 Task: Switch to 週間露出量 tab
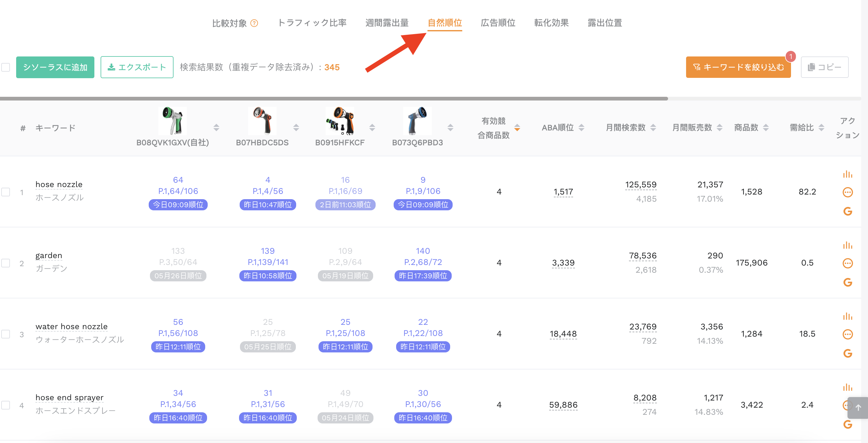tap(387, 23)
